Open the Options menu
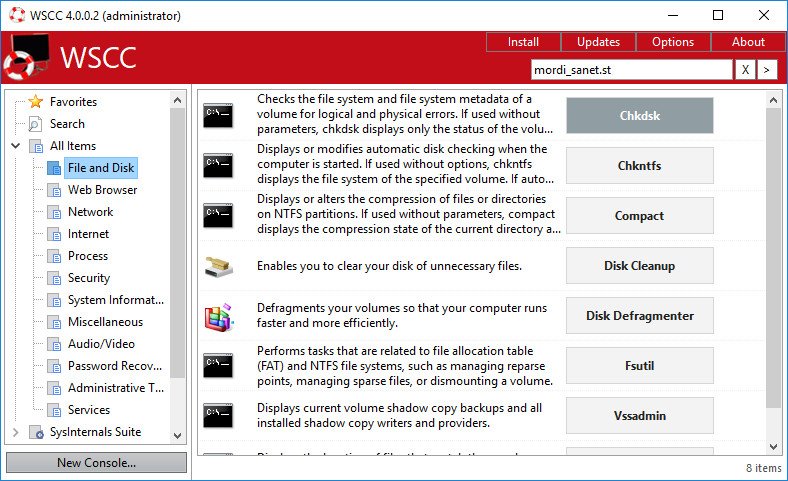The width and height of the screenshot is (788, 481). 673,42
